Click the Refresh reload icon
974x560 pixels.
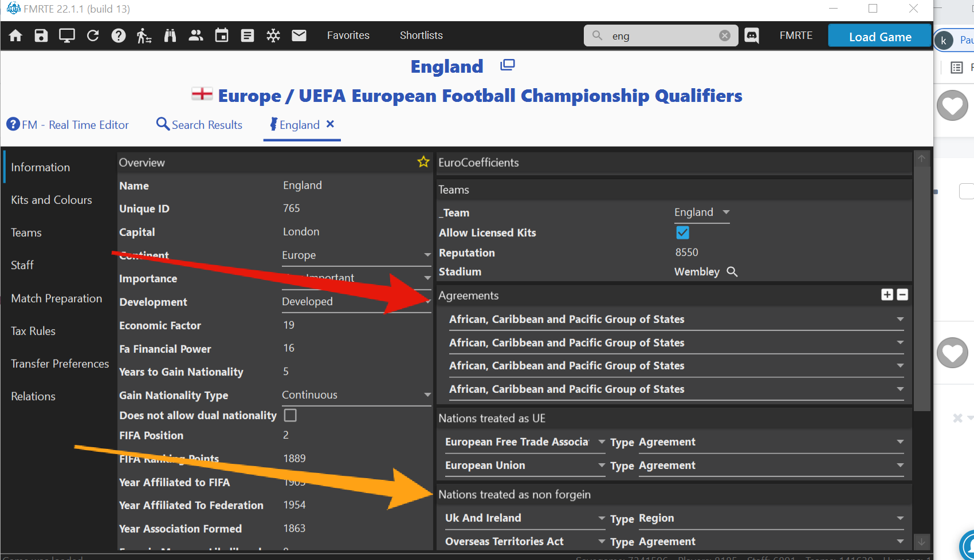coord(93,36)
